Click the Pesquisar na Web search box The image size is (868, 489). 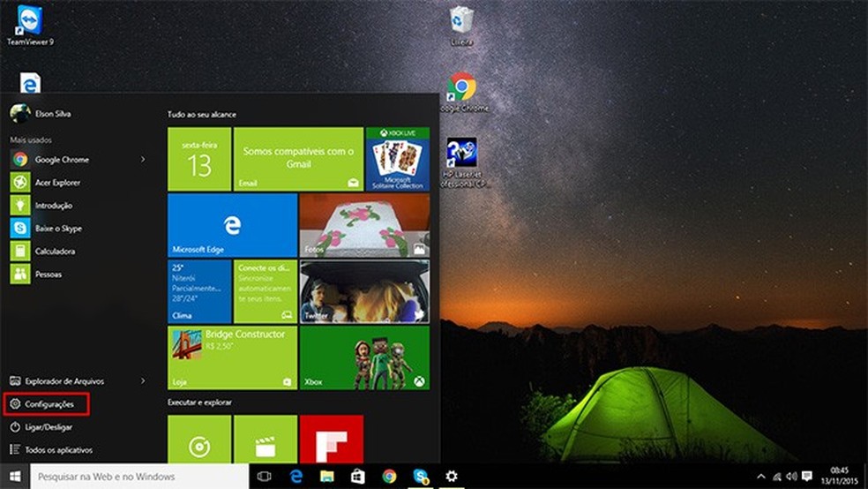[x=139, y=477]
